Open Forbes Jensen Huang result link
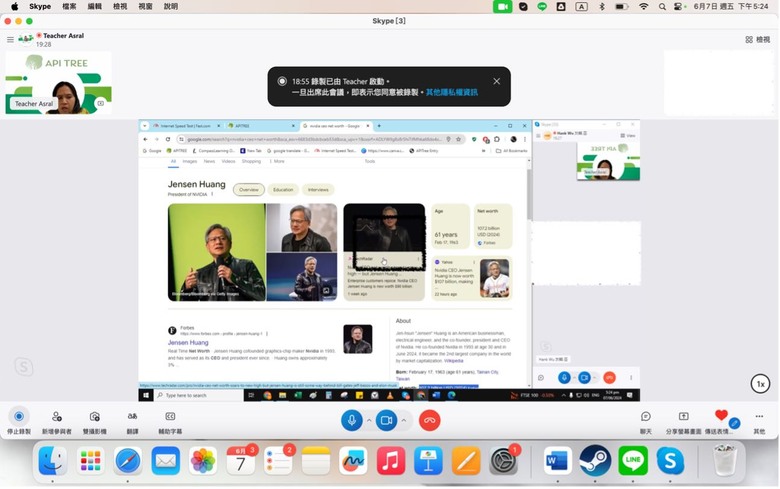Viewport: 780px width, 489px height. 188,342
